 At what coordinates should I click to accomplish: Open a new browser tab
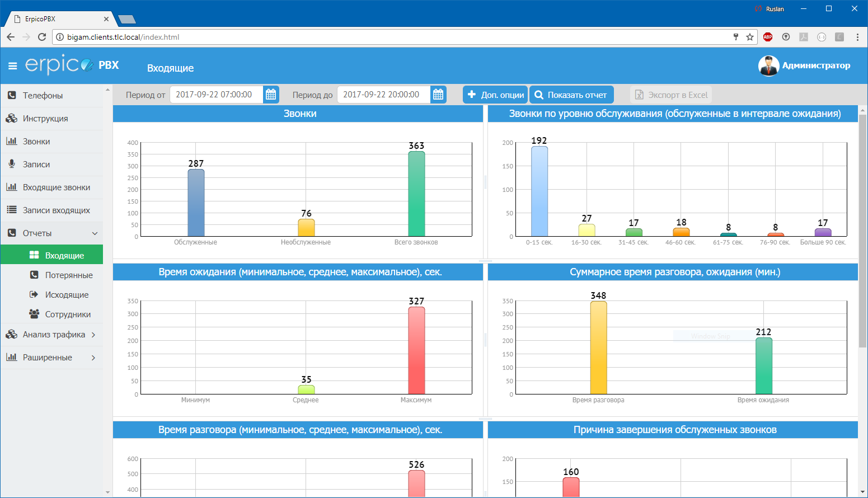pos(127,20)
